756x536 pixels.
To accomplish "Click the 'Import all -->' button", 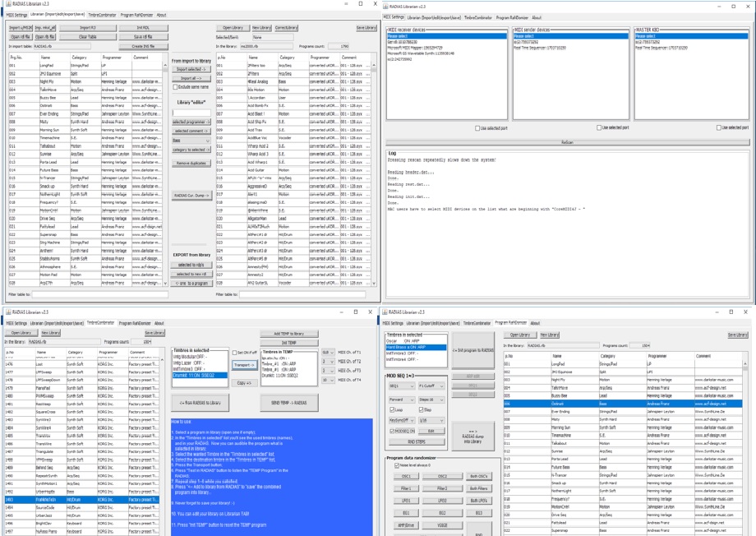I will tap(191, 78).
